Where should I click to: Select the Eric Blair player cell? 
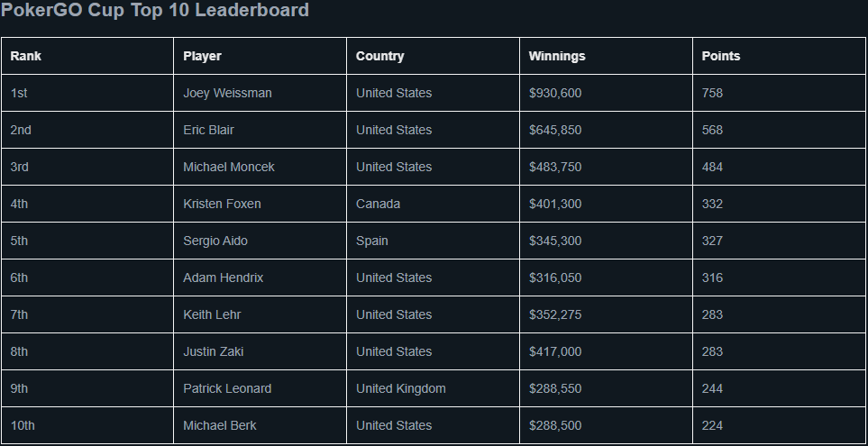260,130
